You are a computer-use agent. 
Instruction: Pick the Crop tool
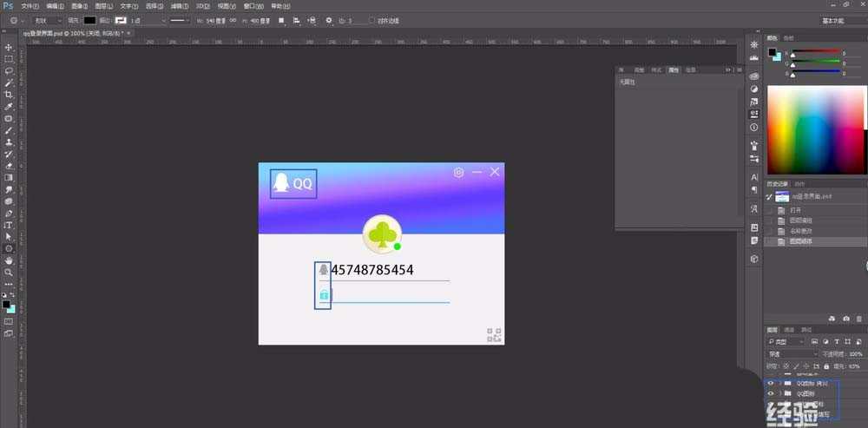pyautogui.click(x=9, y=94)
